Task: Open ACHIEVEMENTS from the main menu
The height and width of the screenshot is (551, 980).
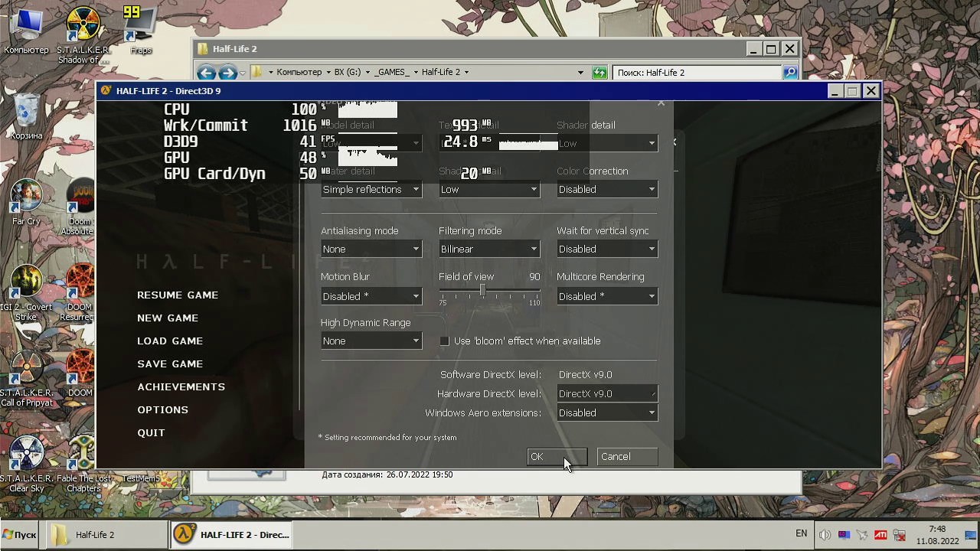Action: click(x=181, y=387)
